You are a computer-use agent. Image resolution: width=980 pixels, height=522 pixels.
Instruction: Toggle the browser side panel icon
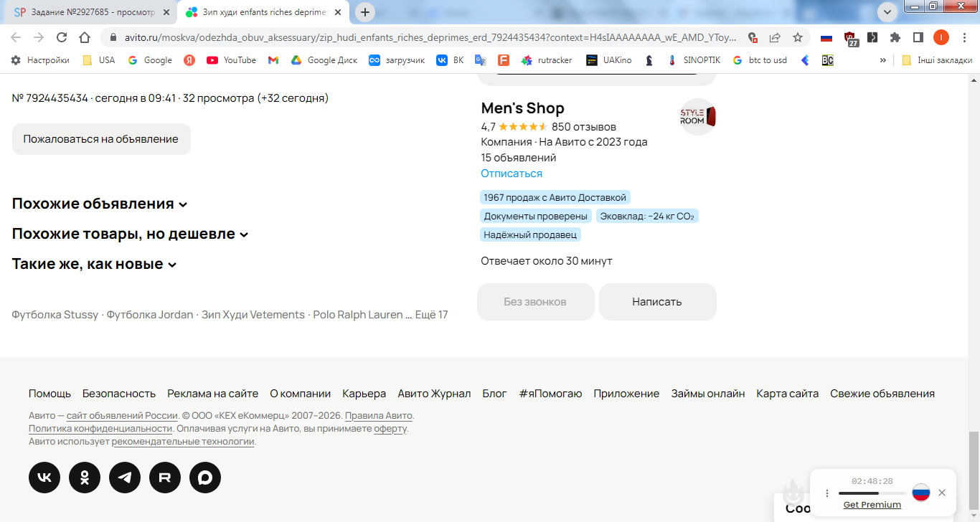tap(918, 37)
